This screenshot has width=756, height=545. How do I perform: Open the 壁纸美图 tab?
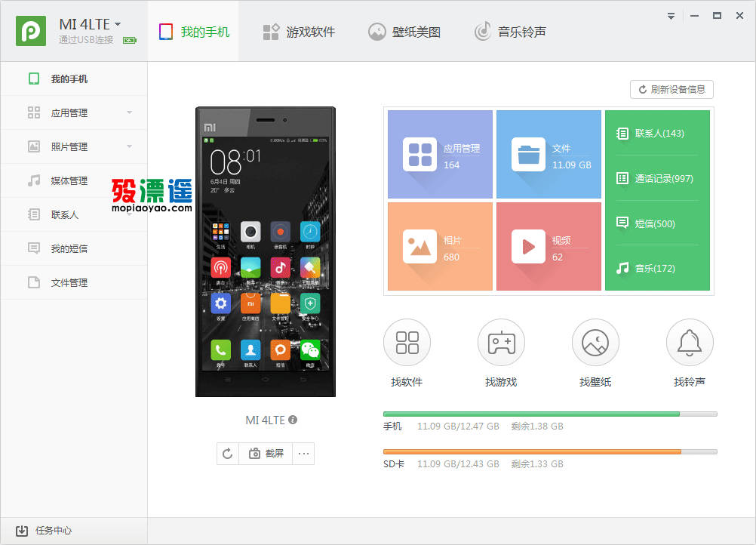coord(404,32)
